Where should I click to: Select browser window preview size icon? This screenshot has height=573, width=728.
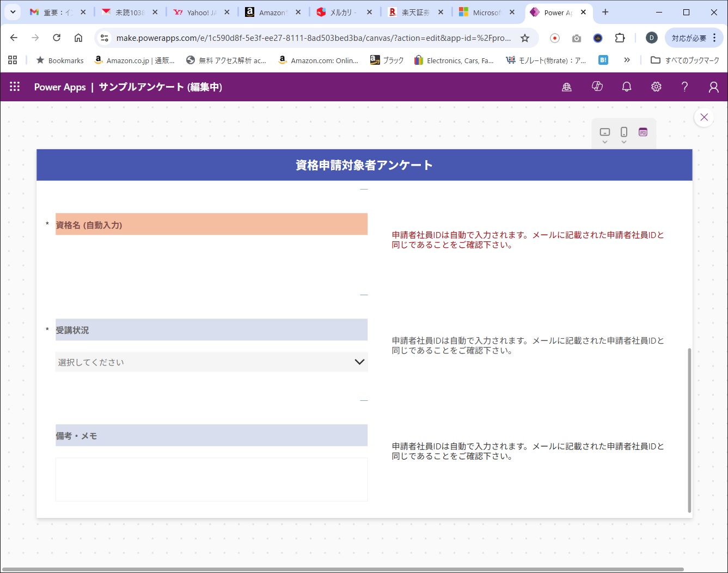pos(643,132)
